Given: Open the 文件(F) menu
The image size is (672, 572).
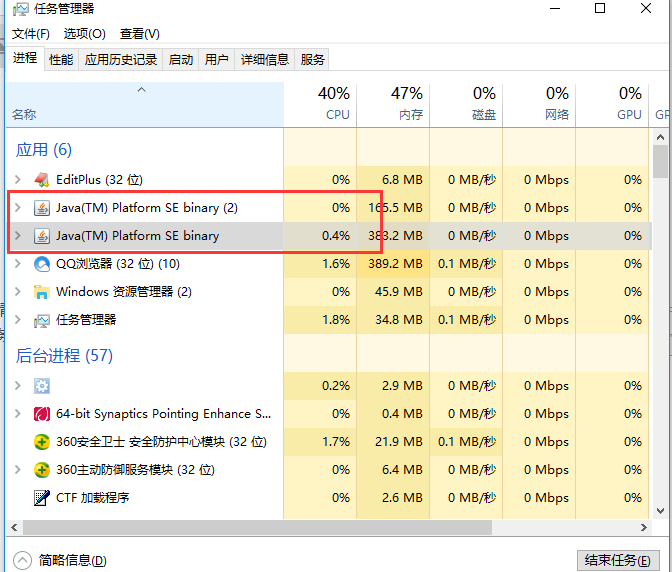Looking at the screenshot, I should [x=30, y=34].
